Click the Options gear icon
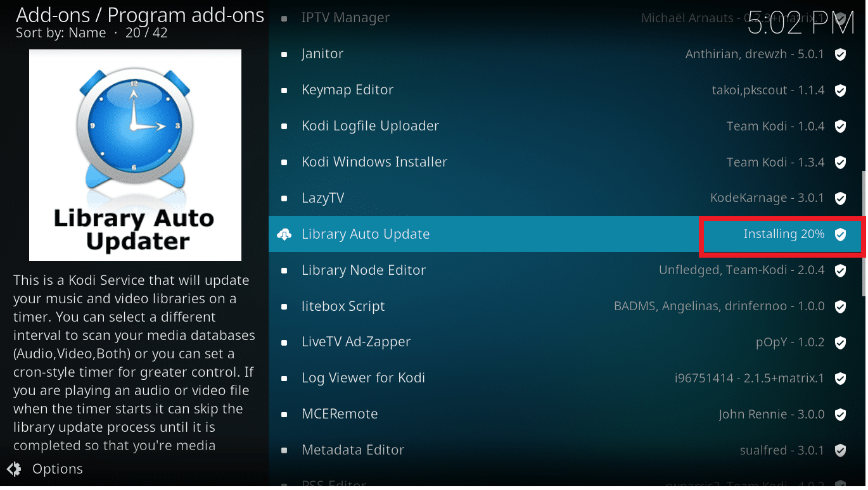 tap(14, 469)
